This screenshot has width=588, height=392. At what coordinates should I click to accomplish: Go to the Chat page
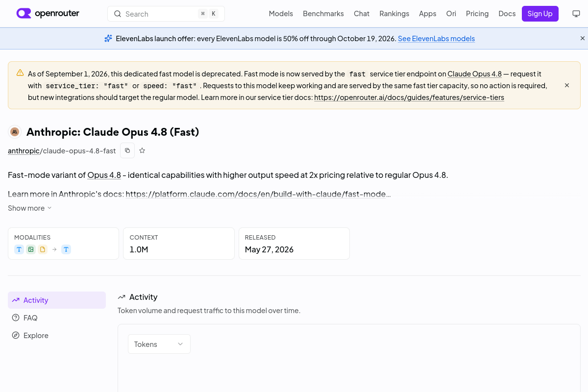coord(362,14)
